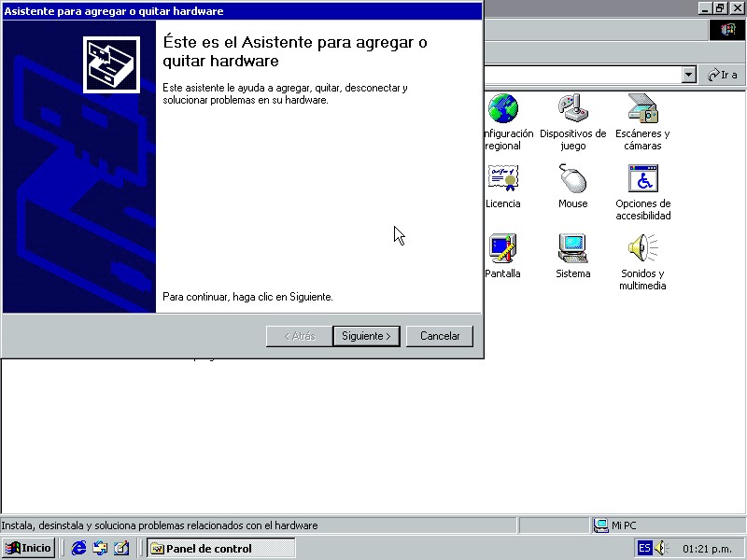Expand the address bar dropdown arrow

(688, 75)
